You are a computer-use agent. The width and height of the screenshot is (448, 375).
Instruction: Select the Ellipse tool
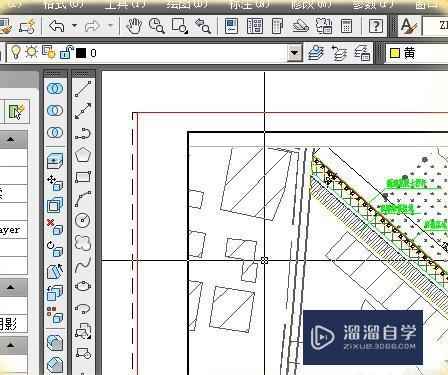pos(83,286)
